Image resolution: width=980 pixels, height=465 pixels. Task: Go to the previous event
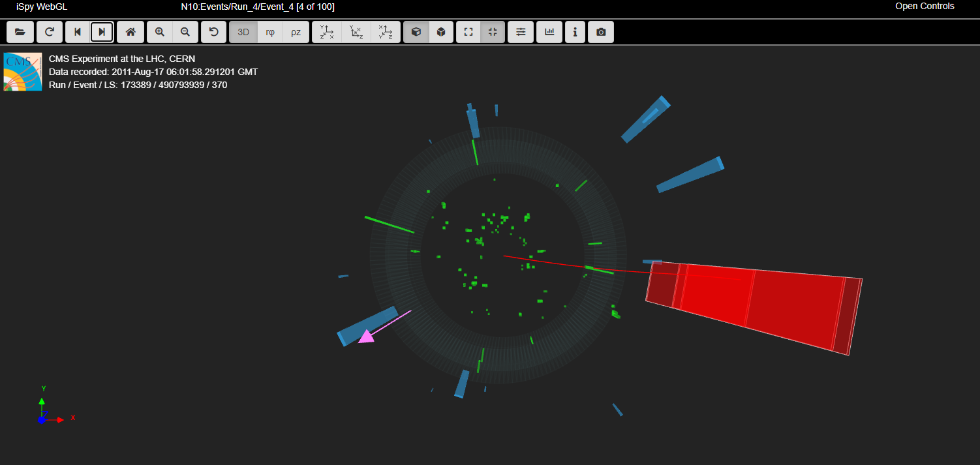click(x=78, y=32)
